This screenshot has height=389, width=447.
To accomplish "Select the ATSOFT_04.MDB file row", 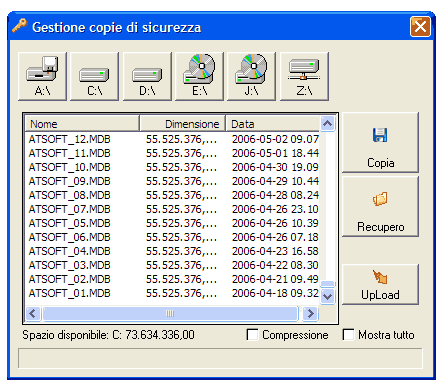I will (x=172, y=251).
